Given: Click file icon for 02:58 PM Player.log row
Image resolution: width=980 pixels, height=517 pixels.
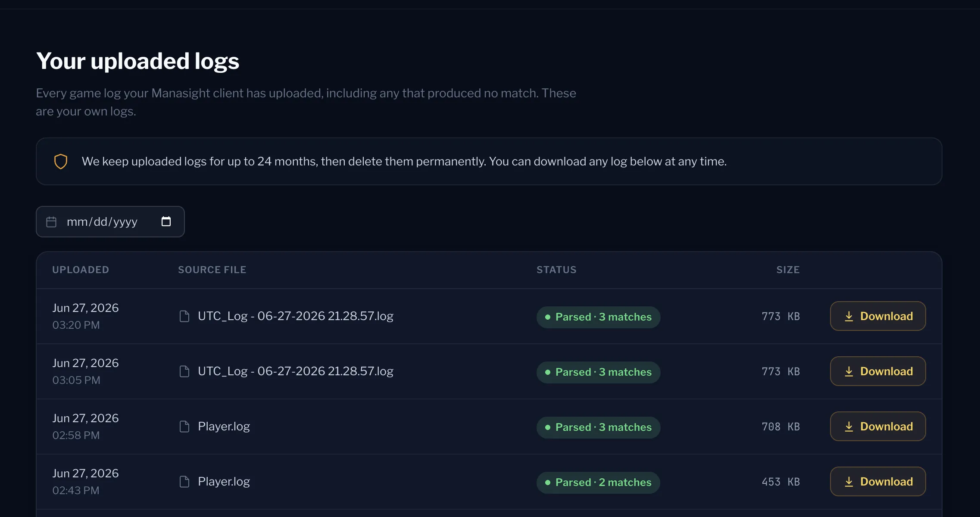Looking at the screenshot, I should pyautogui.click(x=184, y=427).
